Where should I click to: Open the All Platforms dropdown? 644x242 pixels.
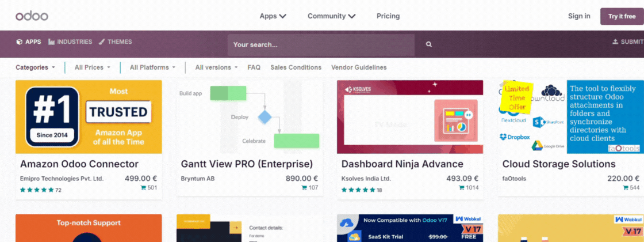click(152, 67)
